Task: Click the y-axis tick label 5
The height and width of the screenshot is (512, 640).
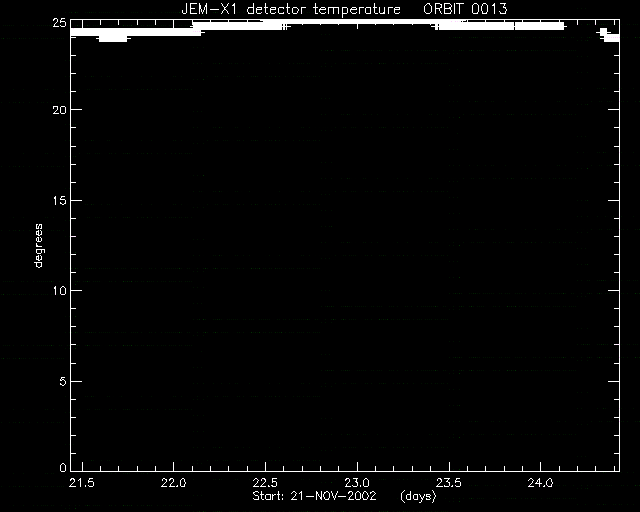Action: (62, 381)
